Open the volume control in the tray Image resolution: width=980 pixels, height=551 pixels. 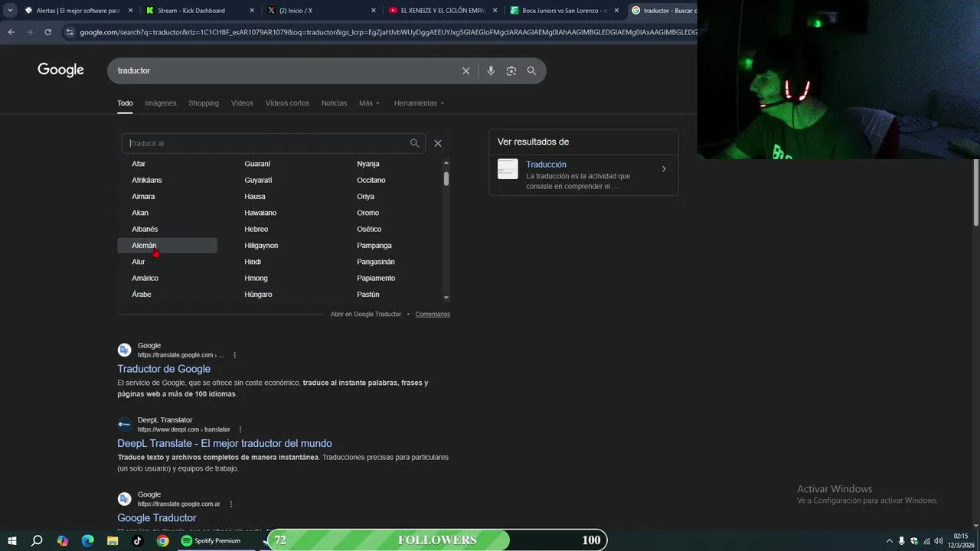pyautogui.click(x=939, y=541)
